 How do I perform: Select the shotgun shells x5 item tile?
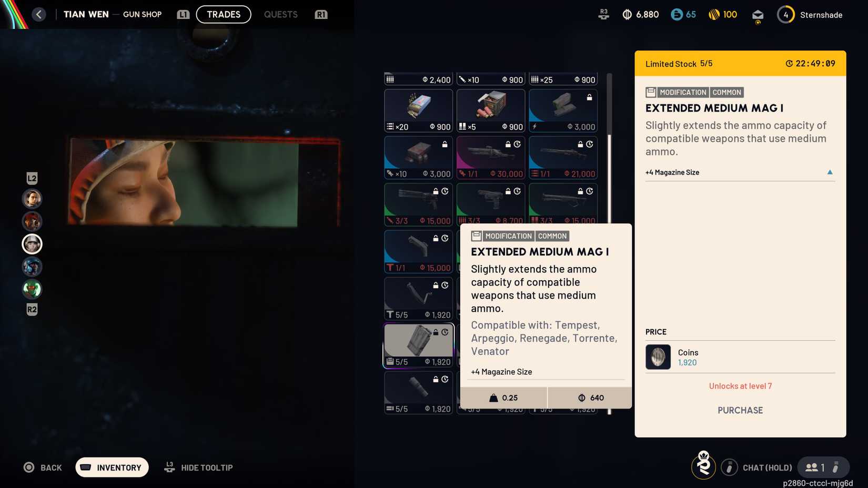(x=490, y=110)
